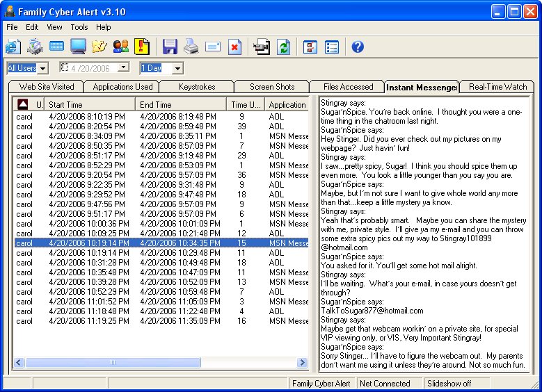Viewport: 542px width, 392px height.
Task: Select the row starting 4/20/2006 8:50:35 PM
Action: point(161,146)
